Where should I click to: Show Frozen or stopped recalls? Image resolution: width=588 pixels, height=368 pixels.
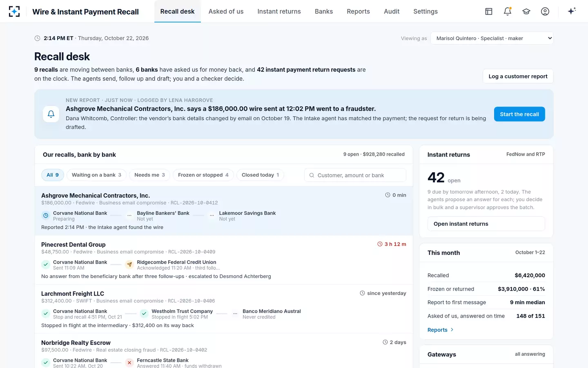coord(203,175)
